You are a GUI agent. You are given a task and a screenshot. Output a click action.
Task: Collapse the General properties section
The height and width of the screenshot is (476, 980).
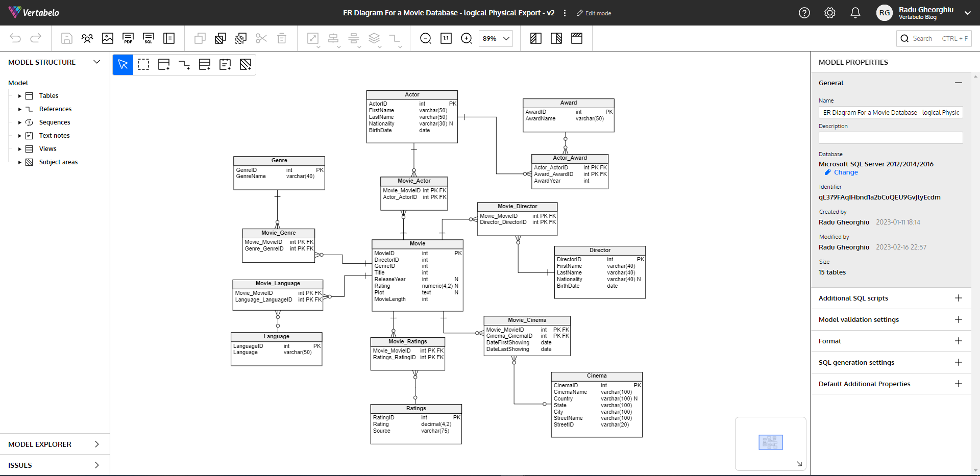pyautogui.click(x=959, y=83)
